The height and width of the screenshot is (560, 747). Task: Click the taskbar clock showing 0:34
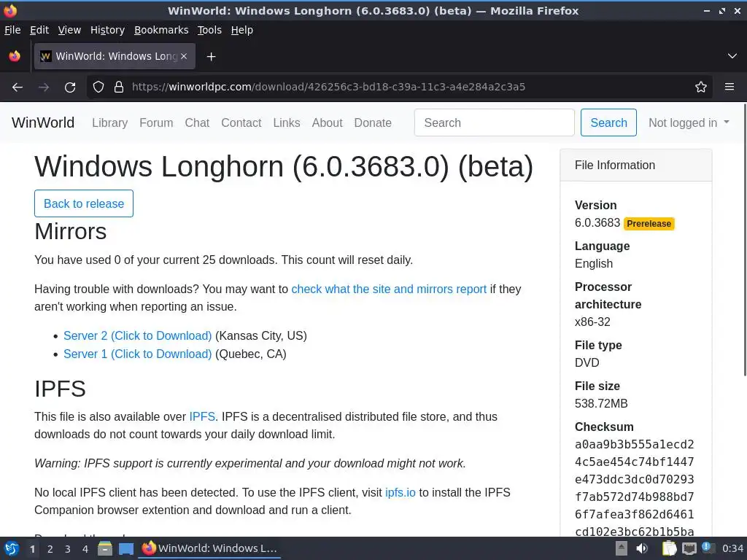(x=732, y=548)
